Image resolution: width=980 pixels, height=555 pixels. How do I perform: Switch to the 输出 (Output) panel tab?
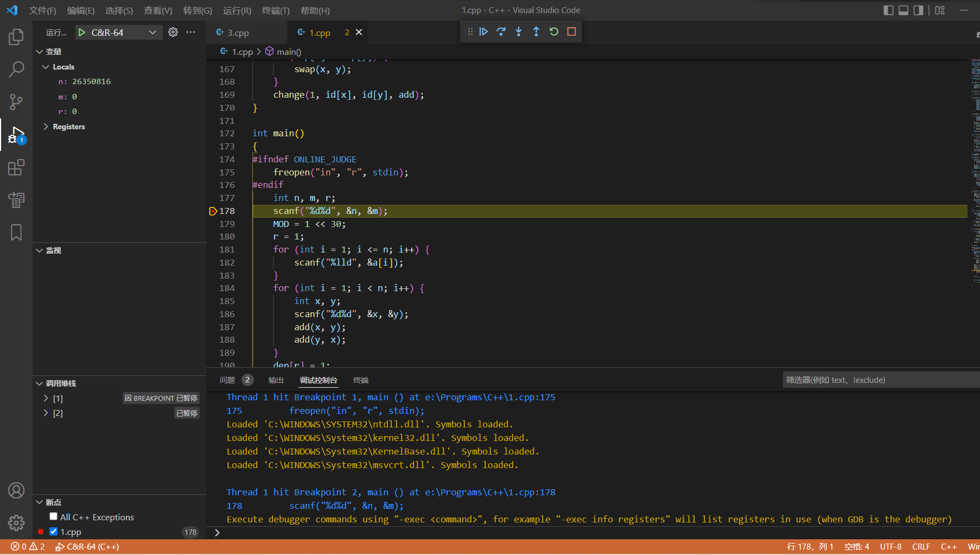click(276, 380)
